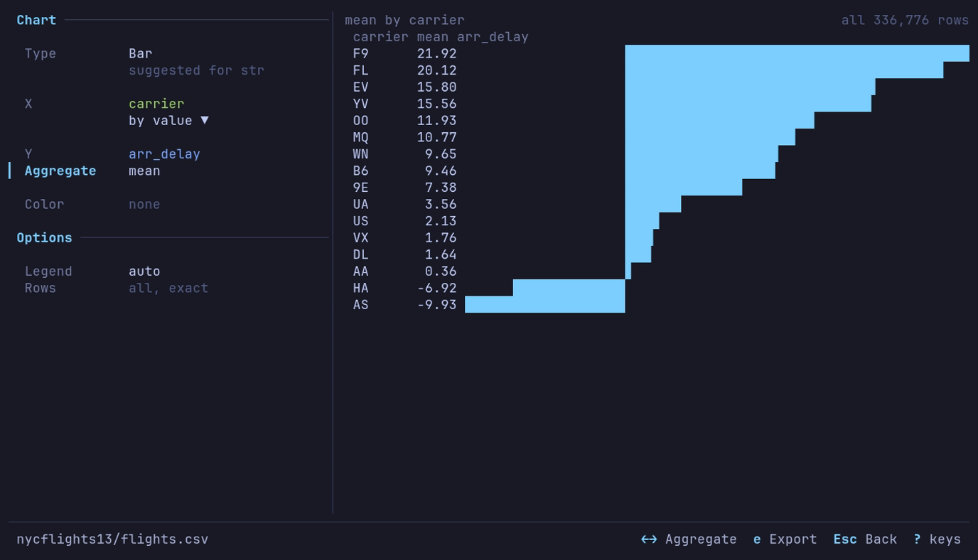Select the chart Type value Bar
Screen dimensions: 978x560
point(140,53)
